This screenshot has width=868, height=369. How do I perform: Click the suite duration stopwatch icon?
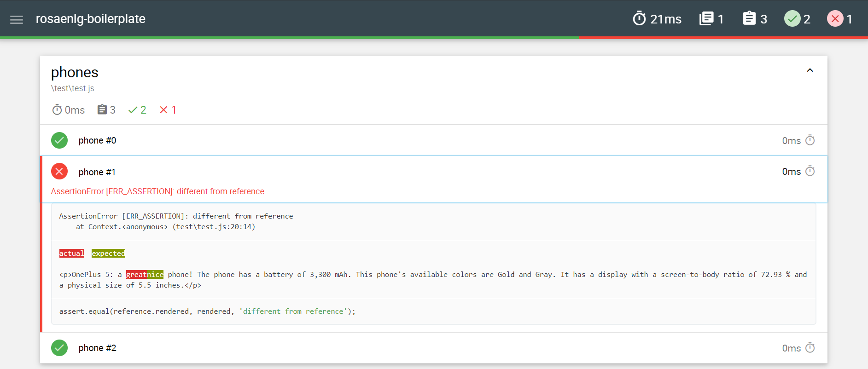click(57, 110)
